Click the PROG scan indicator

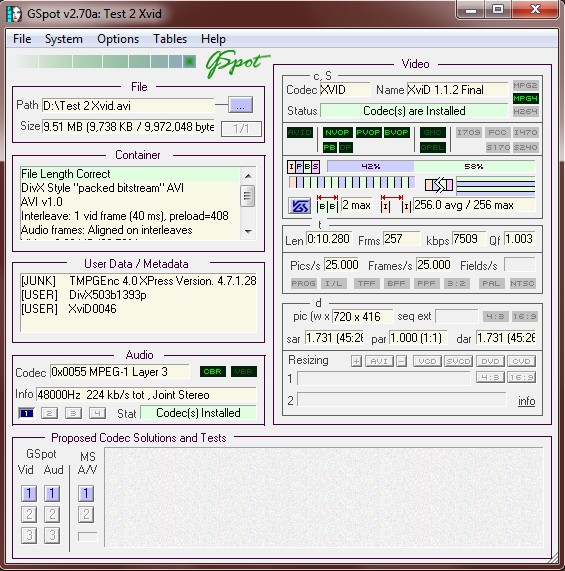[304, 283]
